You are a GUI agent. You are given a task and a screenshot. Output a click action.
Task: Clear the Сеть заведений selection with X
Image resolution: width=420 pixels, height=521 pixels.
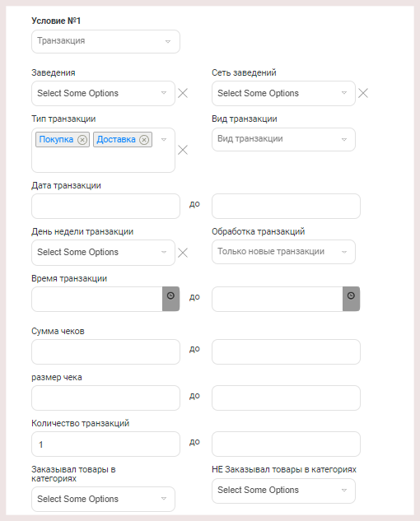point(363,93)
